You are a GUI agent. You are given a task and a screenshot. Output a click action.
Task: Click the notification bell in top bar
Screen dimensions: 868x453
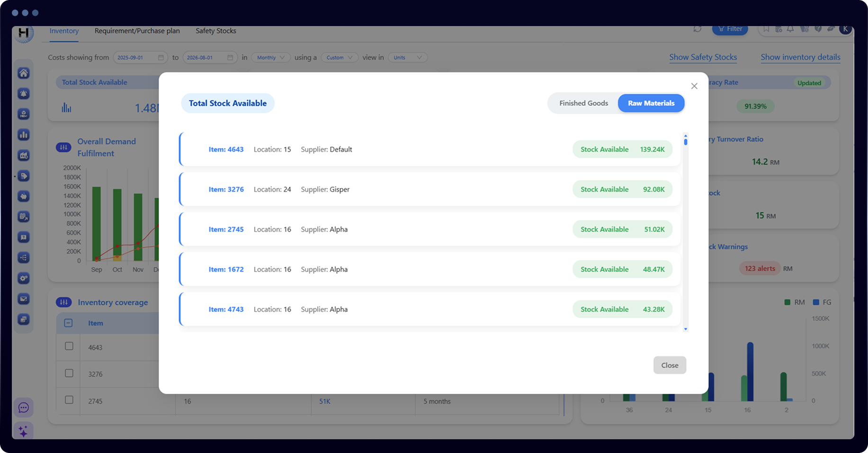(790, 29)
